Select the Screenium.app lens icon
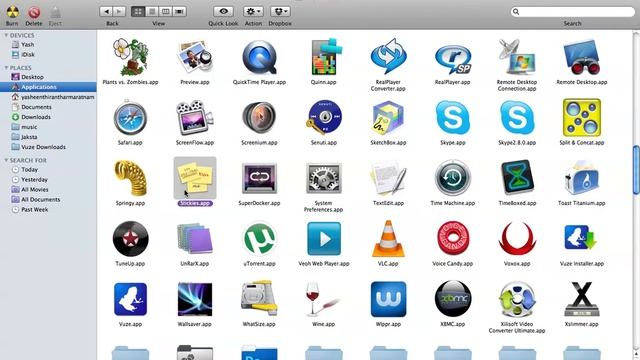 (259, 118)
